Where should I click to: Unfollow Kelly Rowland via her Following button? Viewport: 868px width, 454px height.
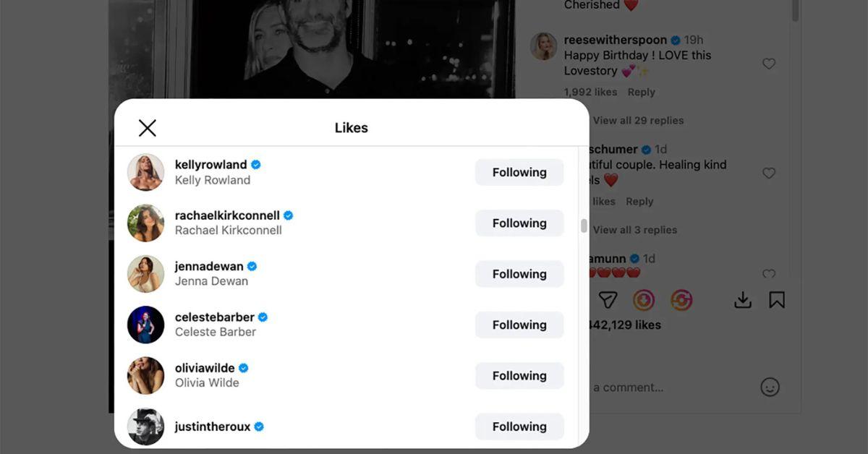pyautogui.click(x=519, y=172)
